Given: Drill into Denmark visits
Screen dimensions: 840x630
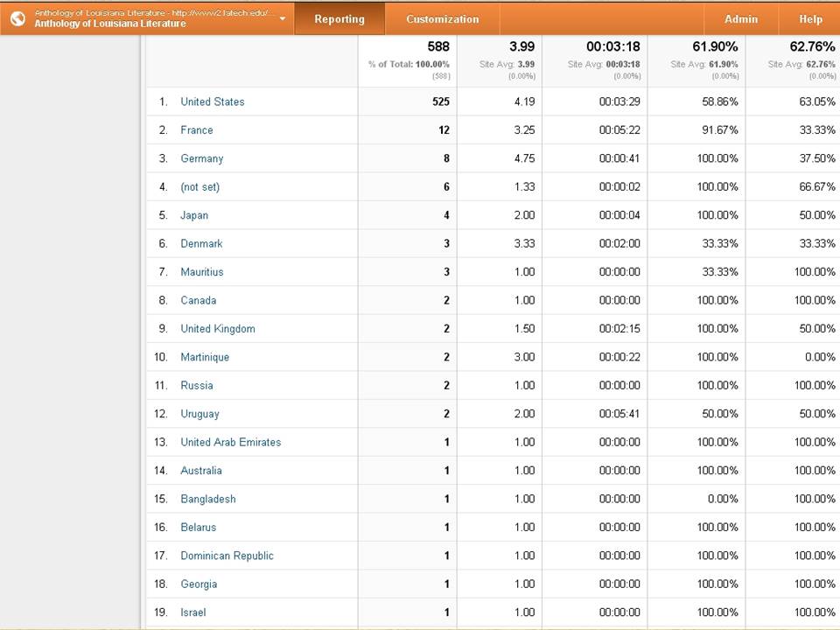Looking at the screenshot, I should tap(201, 244).
